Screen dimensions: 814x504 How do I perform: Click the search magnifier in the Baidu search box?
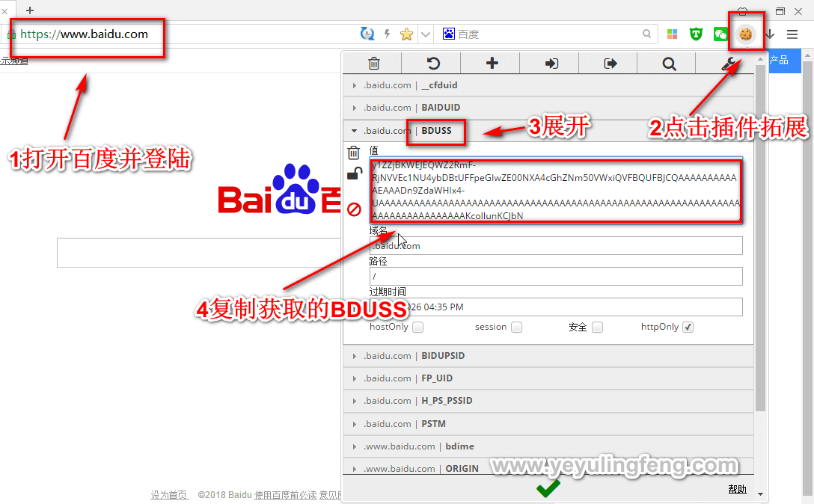(x=647, y=34)
